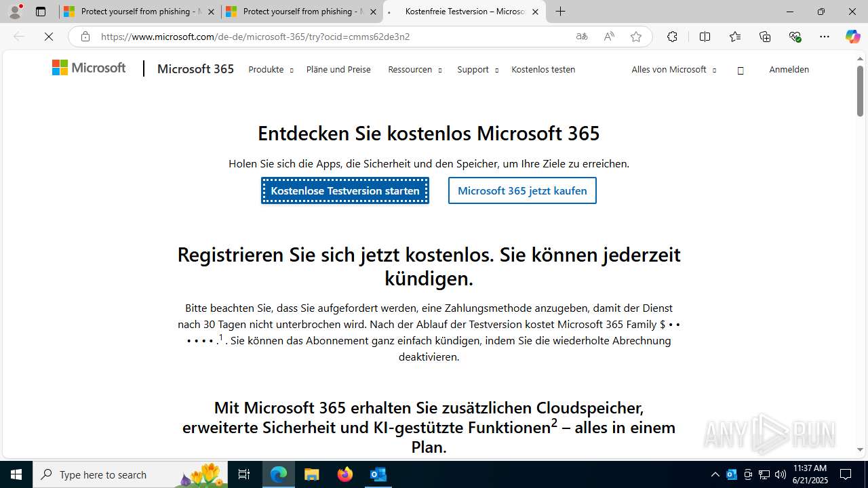The height and width of the screenshot is (488, 868).
Task: Open a new browser tab
Action: pyautogui.click(x=560, y=12)
